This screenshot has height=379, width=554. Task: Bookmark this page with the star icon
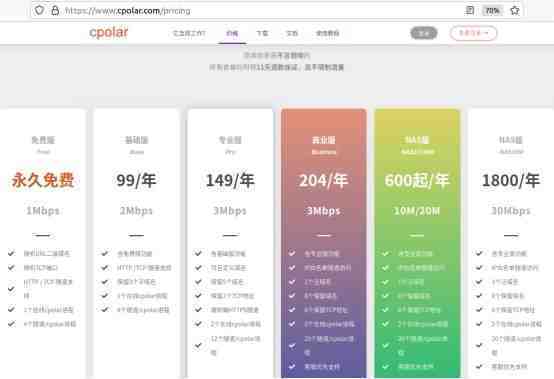(x=515, y=11)
